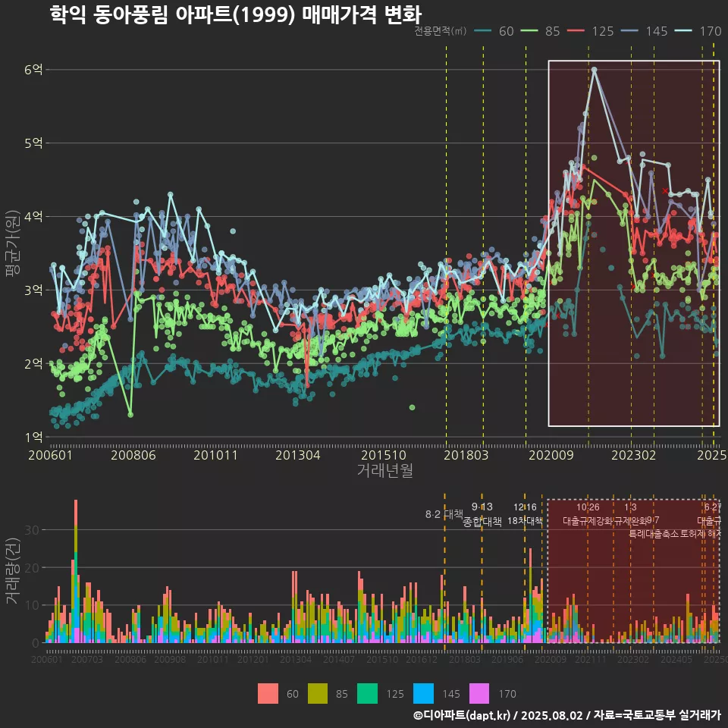Click the 20 volume axis label
The image size is (728, 728).
point(32,567)
